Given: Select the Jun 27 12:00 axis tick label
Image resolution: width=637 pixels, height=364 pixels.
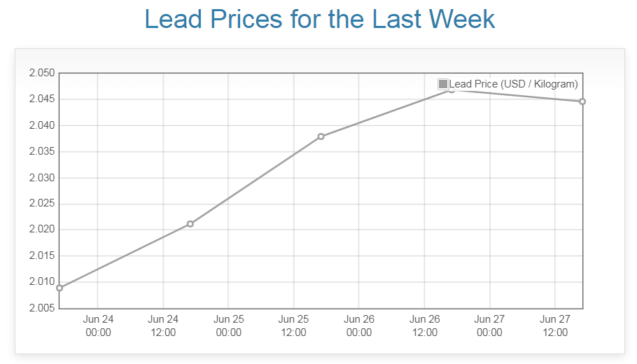Looking at the screenshot, I should coord(555,325).
